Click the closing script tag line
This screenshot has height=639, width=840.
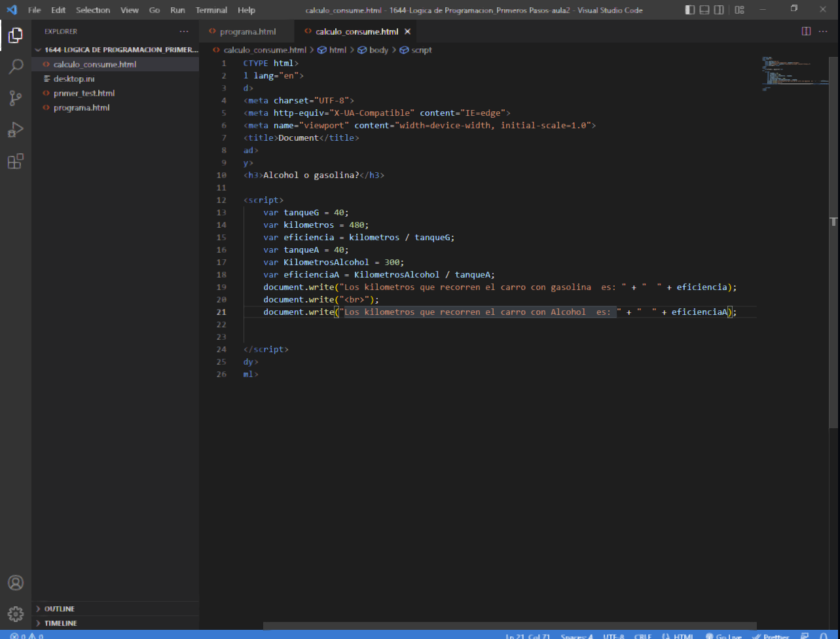266,350
